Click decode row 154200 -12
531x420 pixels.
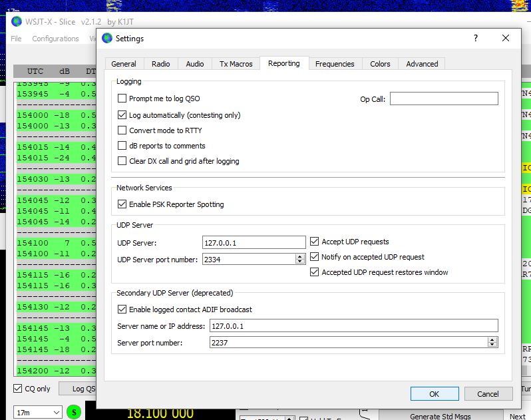pos(57,371)
